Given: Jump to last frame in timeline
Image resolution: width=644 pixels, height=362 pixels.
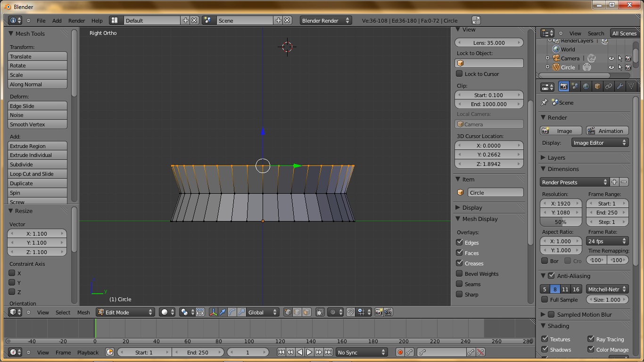Looking at the screenshot, I should [328, 352].
